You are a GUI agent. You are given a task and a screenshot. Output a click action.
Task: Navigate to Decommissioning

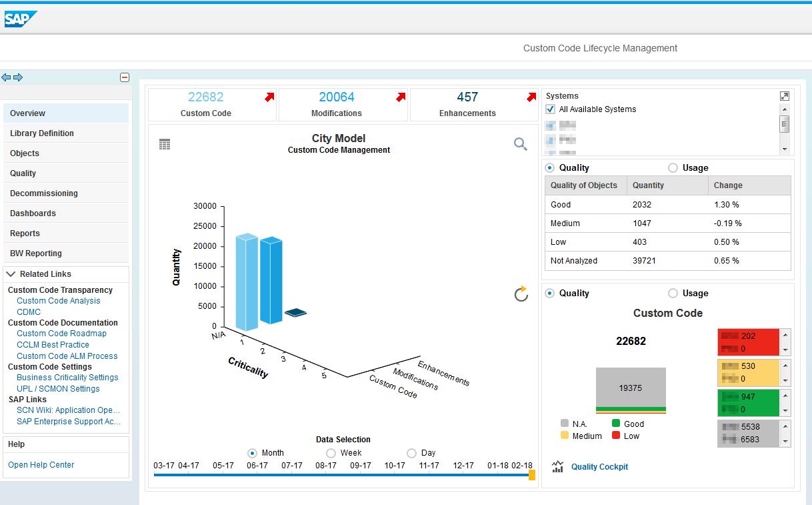coord(66,193)
